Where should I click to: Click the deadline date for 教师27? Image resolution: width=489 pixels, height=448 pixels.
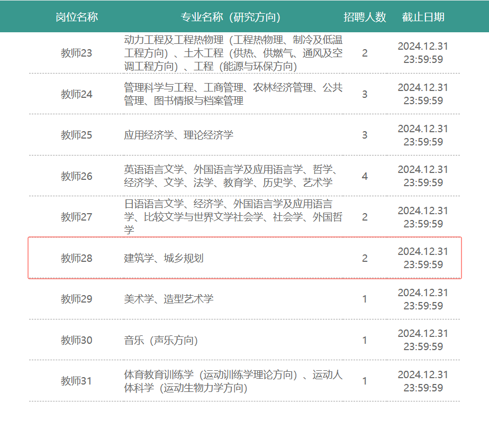[423, 217]
